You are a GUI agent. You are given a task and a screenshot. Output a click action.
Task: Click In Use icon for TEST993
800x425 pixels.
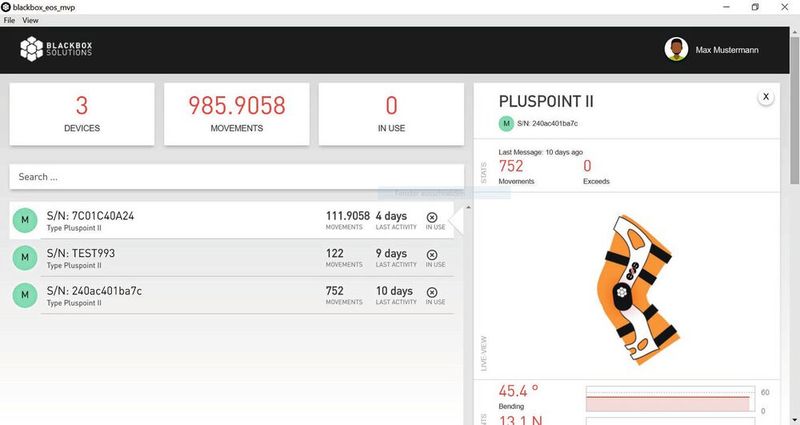[x=432, y=255]
